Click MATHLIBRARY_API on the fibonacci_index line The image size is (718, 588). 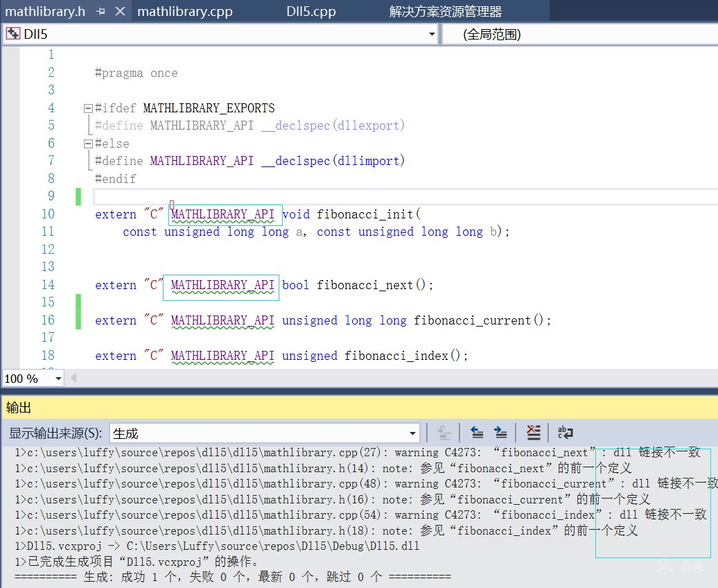pos(222,356)
